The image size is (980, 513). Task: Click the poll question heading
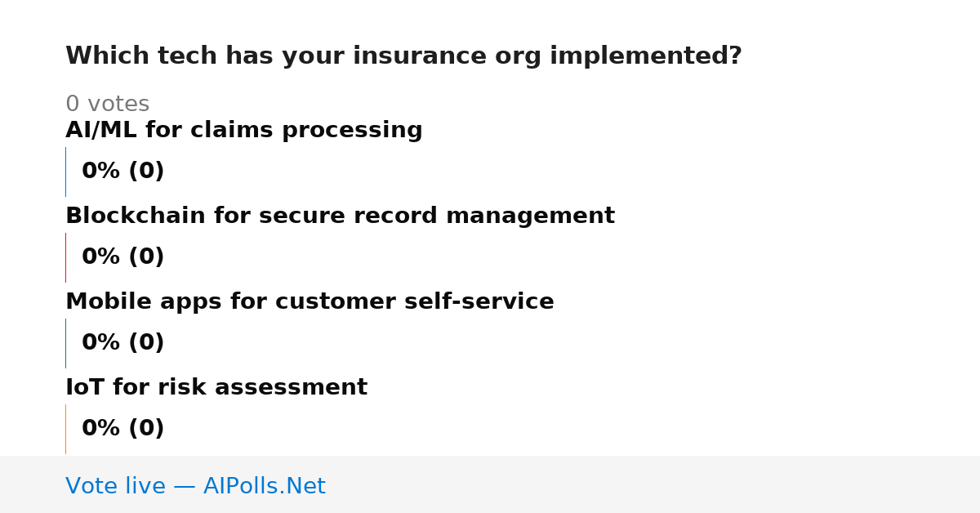[403, 56]
